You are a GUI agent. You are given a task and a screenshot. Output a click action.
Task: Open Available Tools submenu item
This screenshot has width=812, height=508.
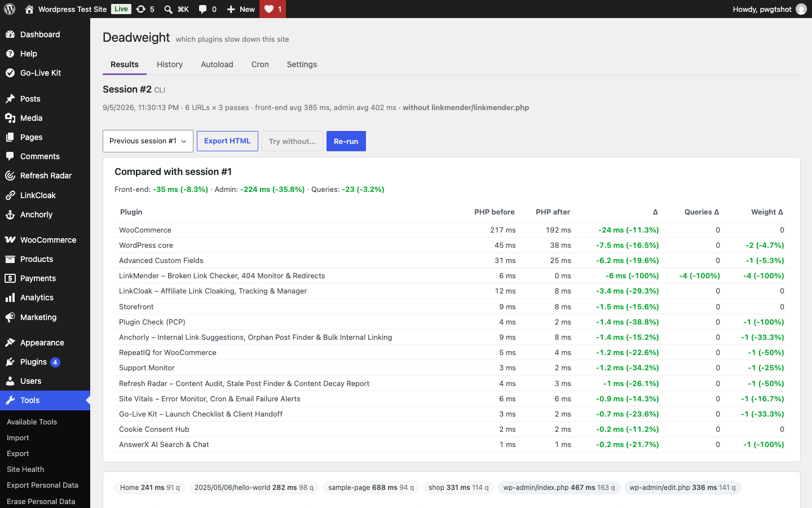(32, 422)
